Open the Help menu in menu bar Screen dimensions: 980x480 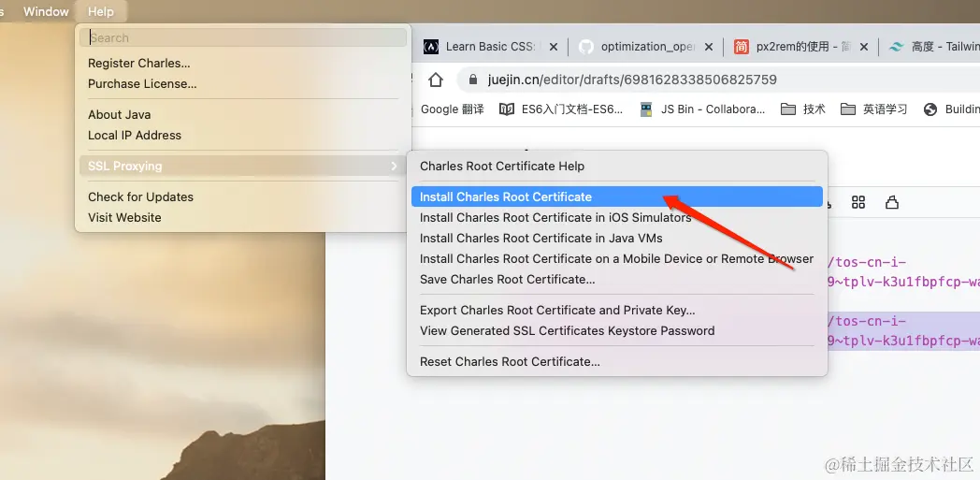click(101, 11)
